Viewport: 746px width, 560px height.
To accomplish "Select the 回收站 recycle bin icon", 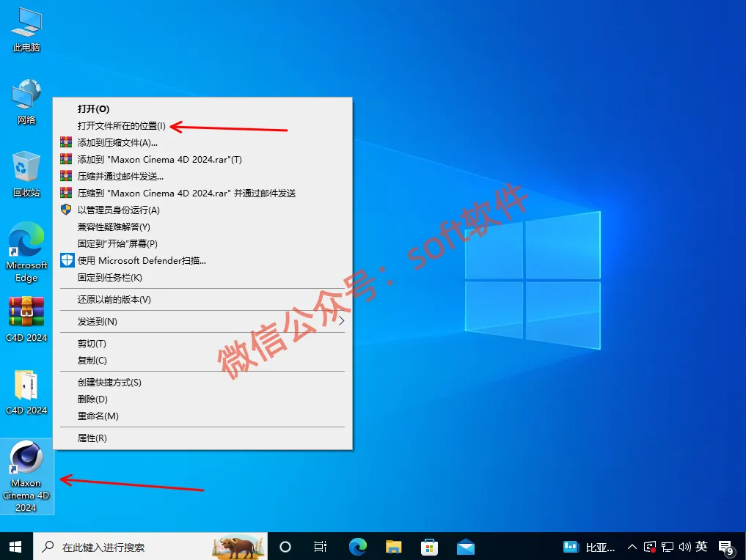I will [26, 174].
